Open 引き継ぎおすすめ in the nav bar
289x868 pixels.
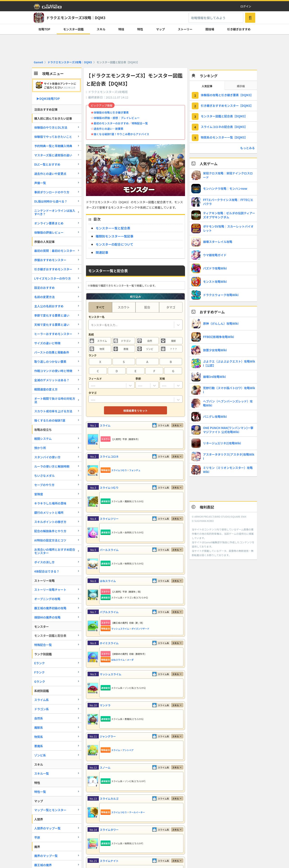point(239,29)
